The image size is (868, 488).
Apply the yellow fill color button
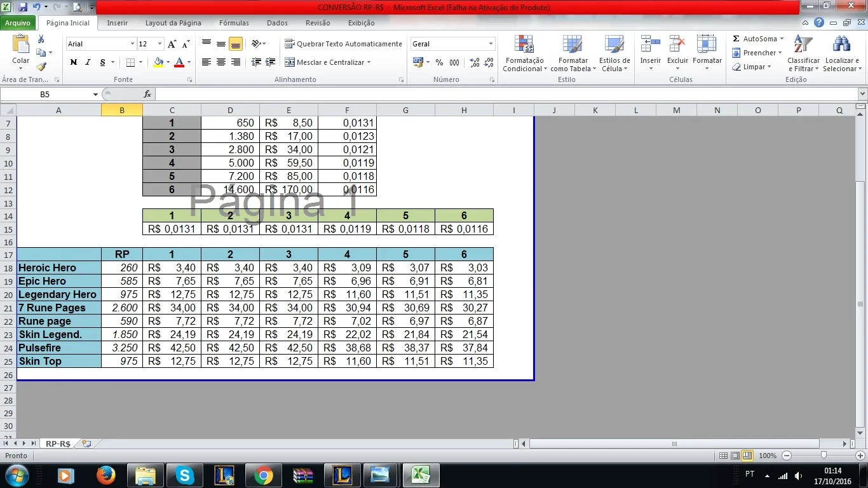click(x=158, y=62)
